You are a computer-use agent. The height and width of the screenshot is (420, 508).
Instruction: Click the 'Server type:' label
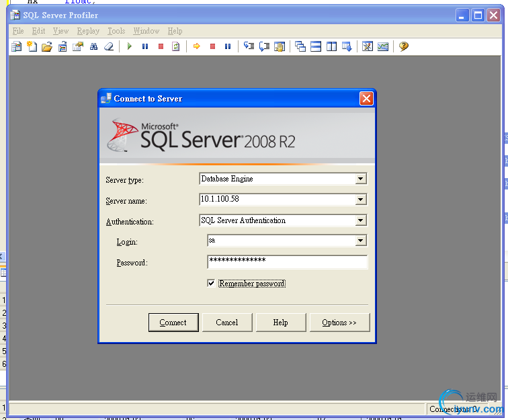coord(125,180)
